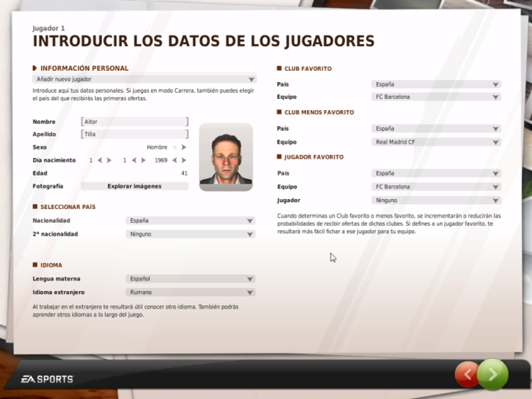Open the Nacionalidad España dropdown
Screen dimensions: 532x399
(x=190, y=221)
